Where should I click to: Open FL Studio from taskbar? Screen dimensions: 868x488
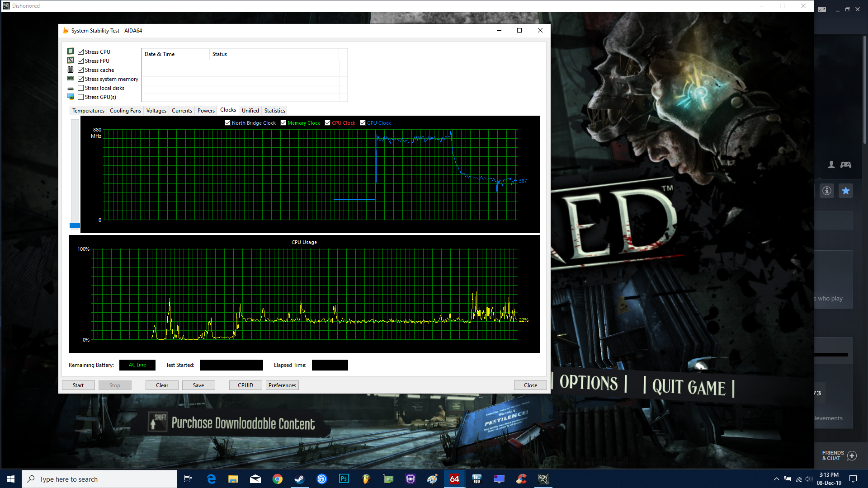point(366,479)
